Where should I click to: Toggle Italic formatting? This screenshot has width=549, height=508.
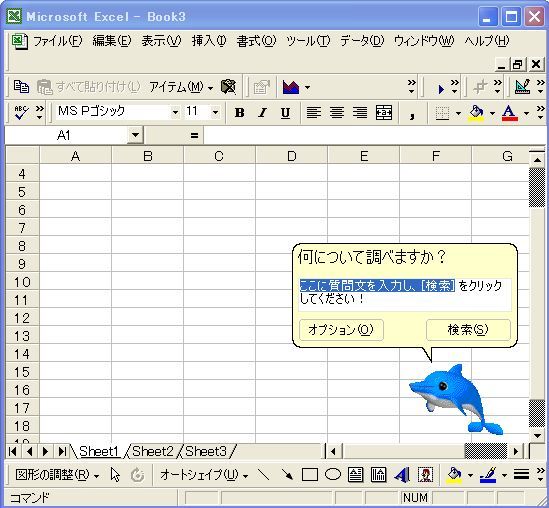click(x=262, y=113)
